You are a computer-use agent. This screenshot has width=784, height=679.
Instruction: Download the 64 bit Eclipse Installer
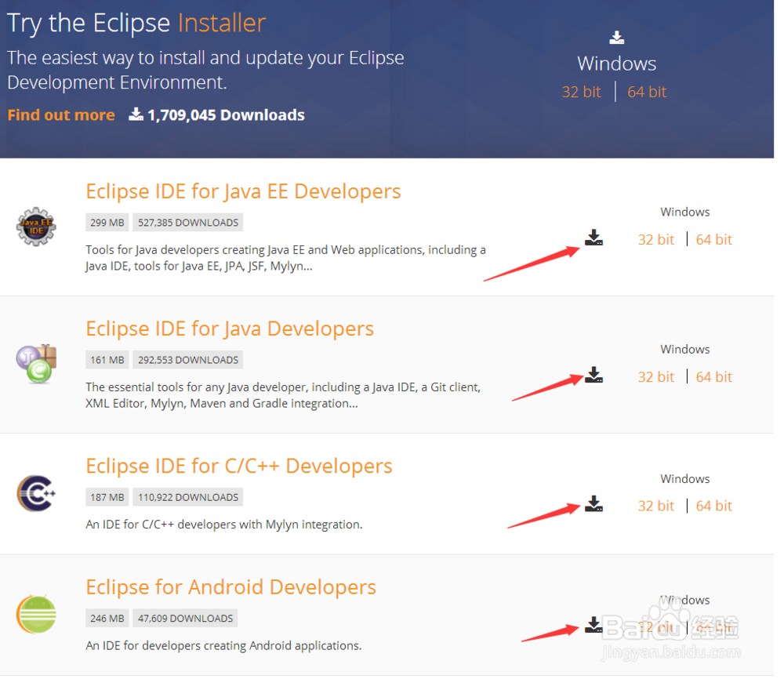pyautogui.click(x=647, y=92)
